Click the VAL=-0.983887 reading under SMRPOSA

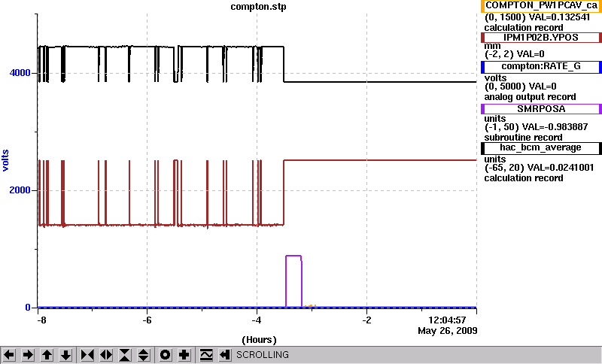pyautogui.click(x=557, y=127)
